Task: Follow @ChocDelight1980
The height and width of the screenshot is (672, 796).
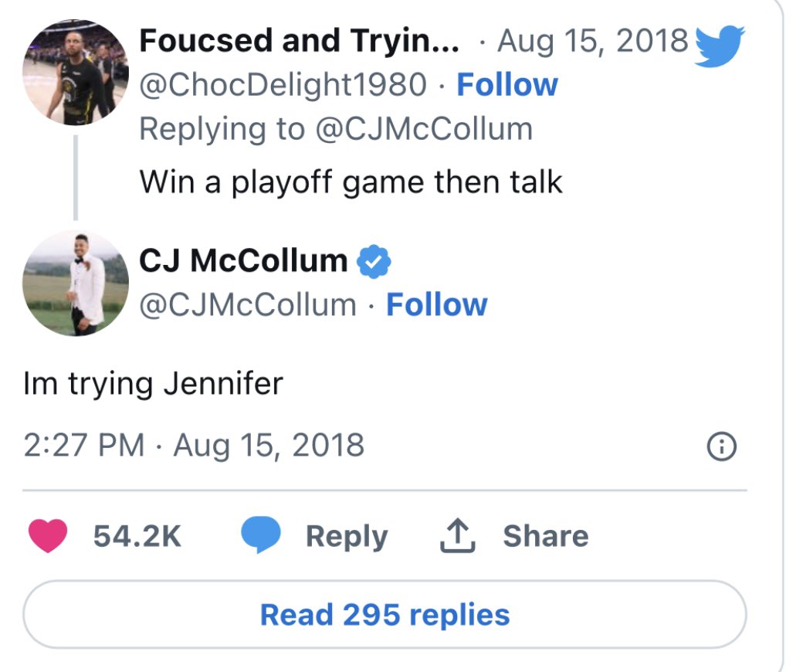Action: click(x=507, y=85)
